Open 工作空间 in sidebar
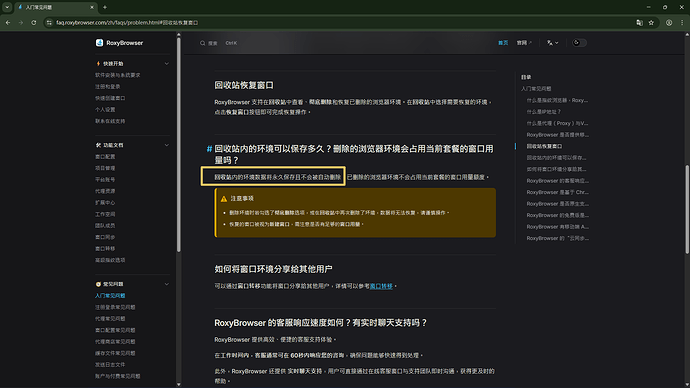Image resolution: width=690 pixels, height=388 pixels. pos(105,214)
